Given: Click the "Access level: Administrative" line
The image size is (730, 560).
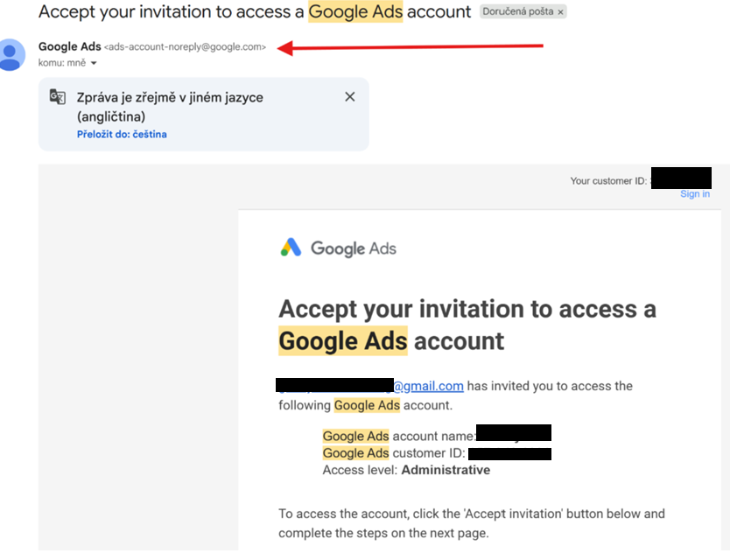Looking at the screenshot, I should tap(406, 470).
